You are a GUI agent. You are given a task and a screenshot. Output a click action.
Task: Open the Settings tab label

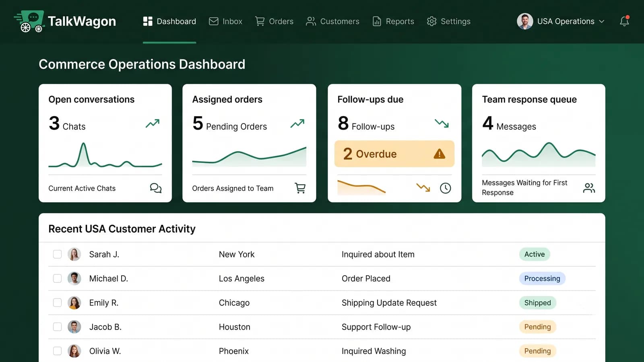456,21
